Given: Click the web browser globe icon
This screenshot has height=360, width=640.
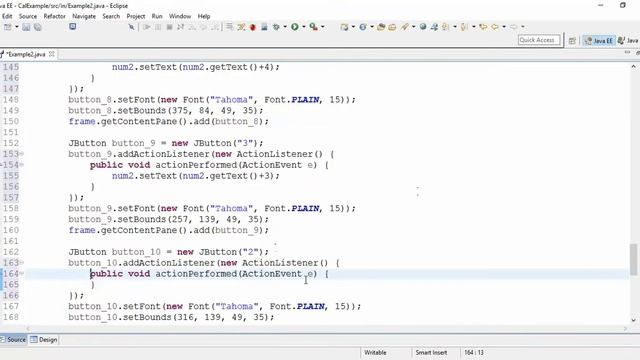Looking at the screenshot, I should point(423,27).
